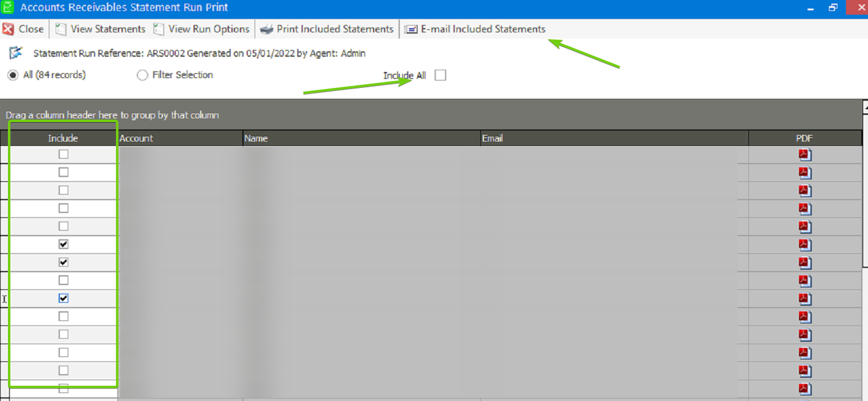Click the red Close icon in toolbar
Screen dimensions: 868x401
[x=9, y=29]
